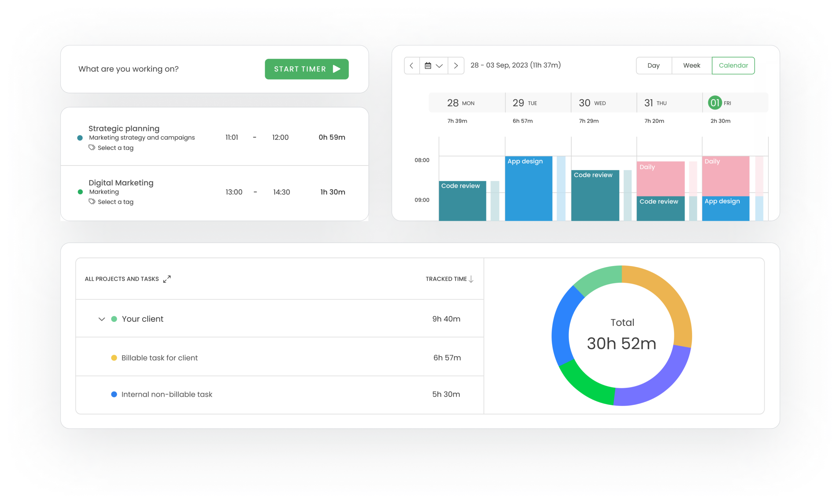Click the green dot beside Your client

tap(114, 319)
